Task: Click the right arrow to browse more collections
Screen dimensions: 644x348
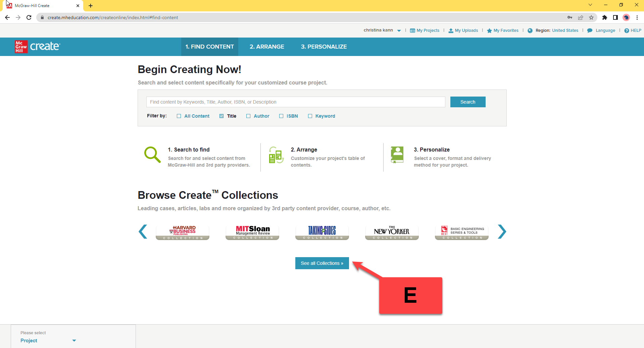Action: click(501, 232)
